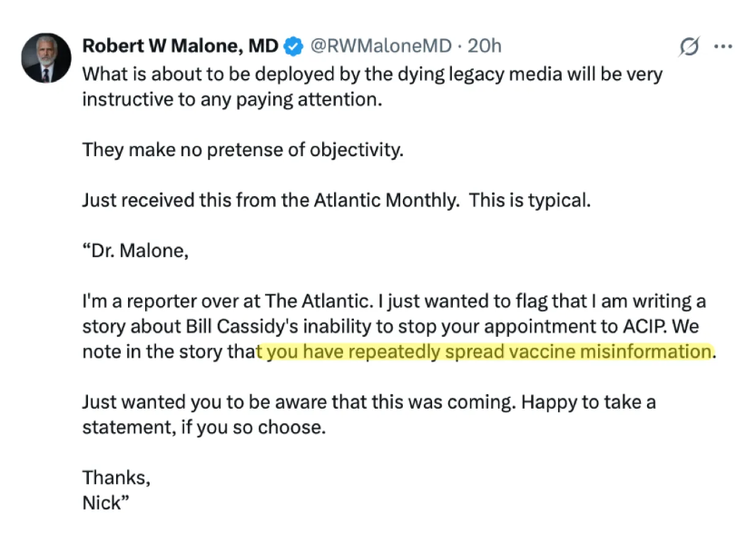This screenshot has width=756, height=544.
Task: Click the Grok slashed-circle icon
Action: click(689, 46)
